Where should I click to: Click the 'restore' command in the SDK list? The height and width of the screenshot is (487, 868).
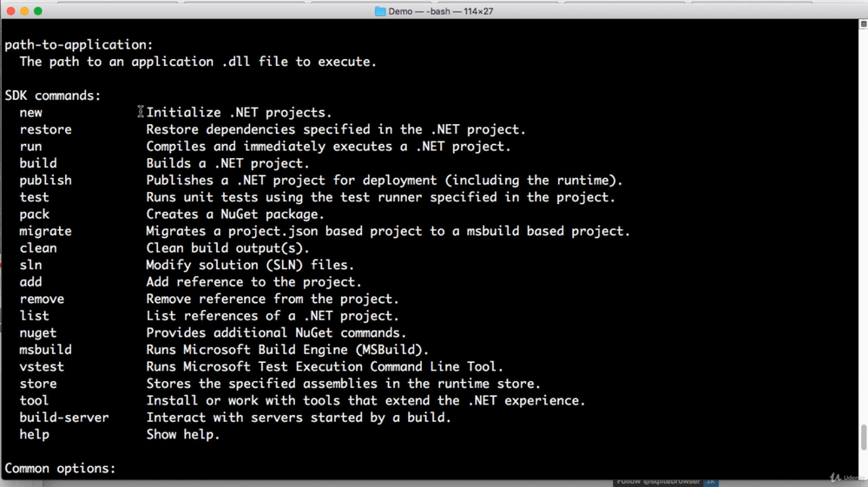point(45,129)
